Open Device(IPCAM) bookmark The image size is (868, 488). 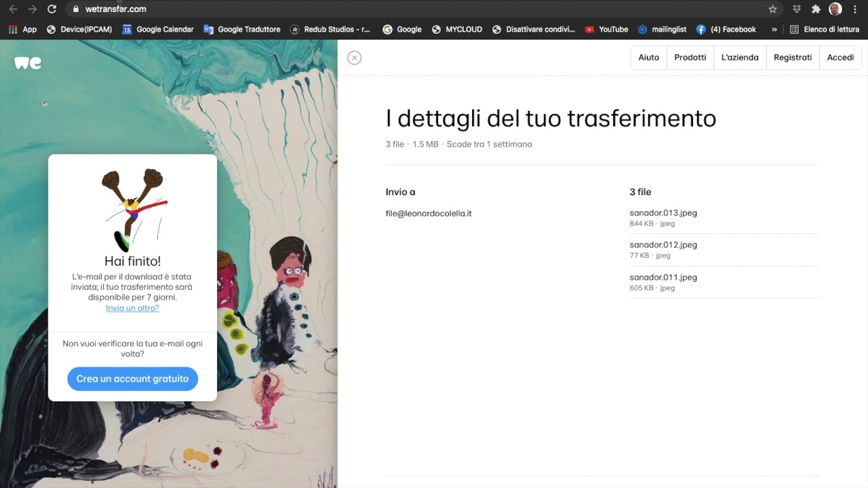tap(80, 29)
